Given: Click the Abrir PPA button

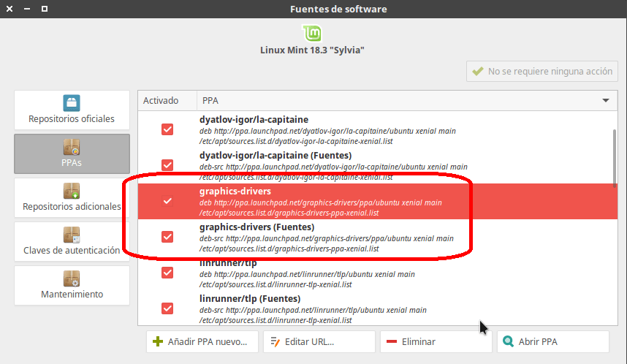Looking at the screenshot, I should point(553,341).
